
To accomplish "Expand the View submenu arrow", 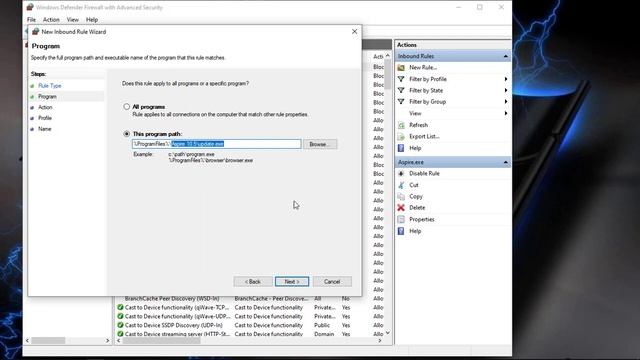I will click(x=506, y=113).
